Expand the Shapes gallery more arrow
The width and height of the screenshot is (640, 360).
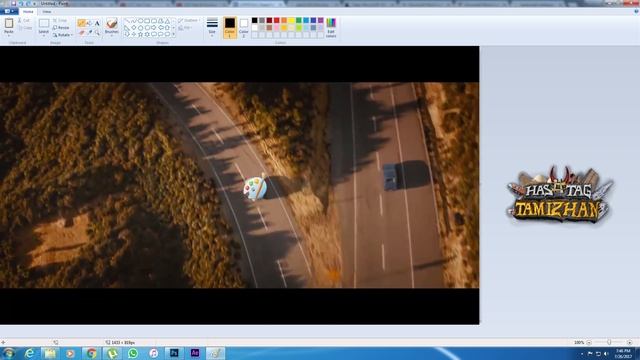coord(174,34)
